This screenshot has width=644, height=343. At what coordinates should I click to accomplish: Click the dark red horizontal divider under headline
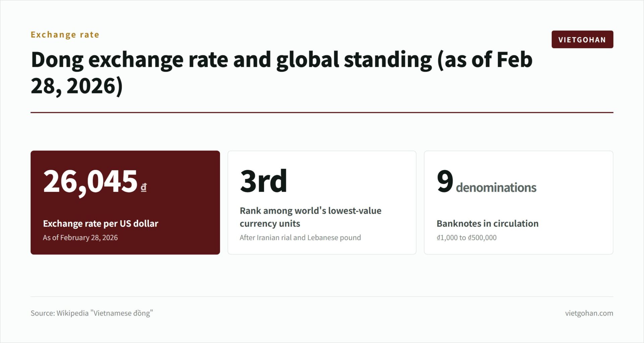322,113
